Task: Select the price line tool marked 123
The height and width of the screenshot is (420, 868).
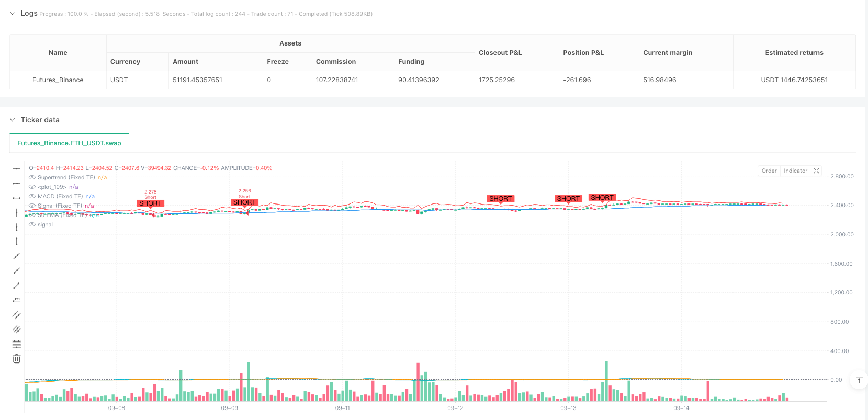Action: point(17,300)
